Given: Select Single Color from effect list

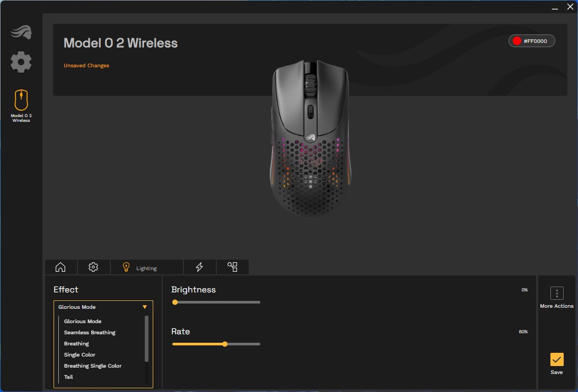Looking at the screenshot, I should [80, 355].
